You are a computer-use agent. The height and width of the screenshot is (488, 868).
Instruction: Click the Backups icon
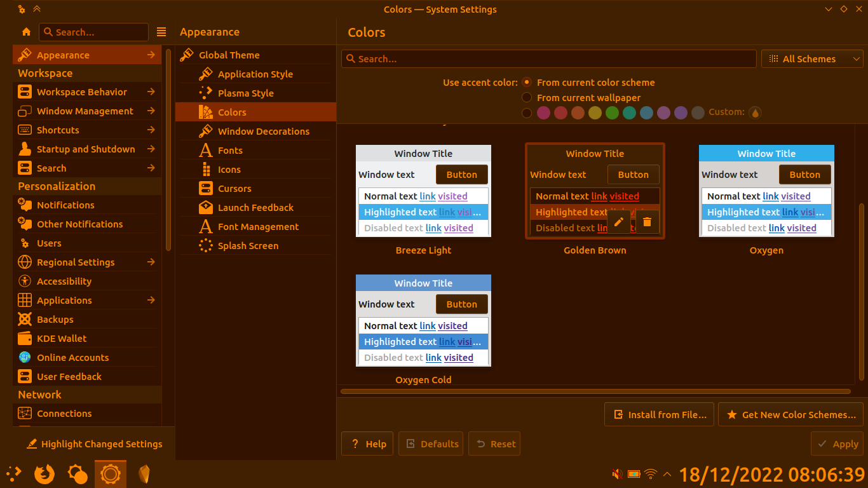25,320
